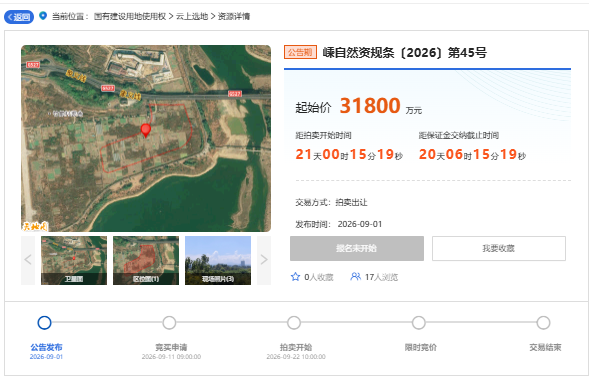589x381 pixels.
Task: Show next thumbnails with right arrow
Action: point(264,260)
